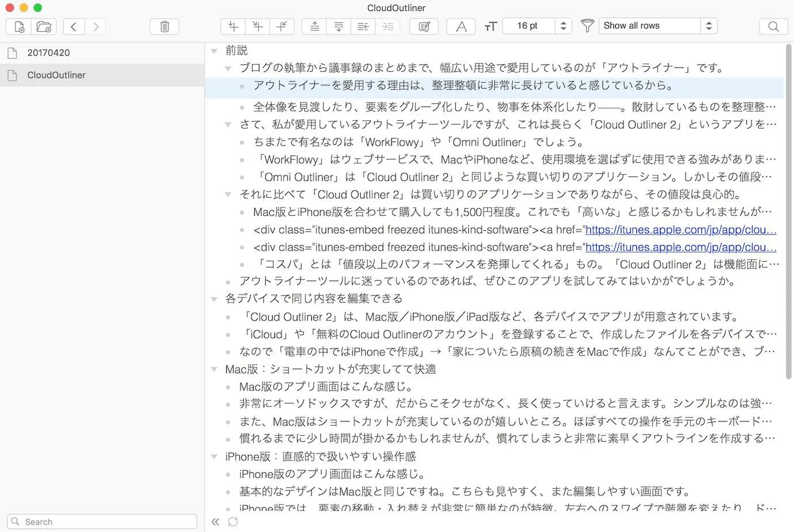Image resolution: width=794 pixels, height=532 pixels.
Task: Go forward with the right chevron button
Action: (x=96, y=26)
